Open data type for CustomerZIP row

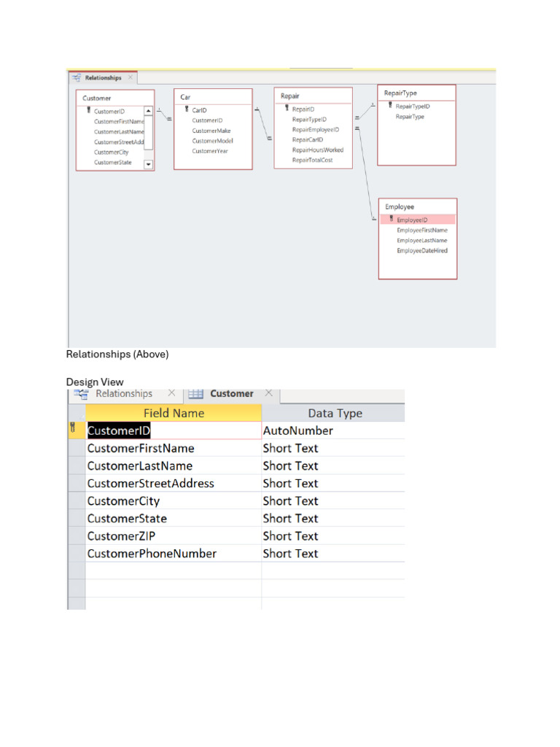(x=333, y=536)
